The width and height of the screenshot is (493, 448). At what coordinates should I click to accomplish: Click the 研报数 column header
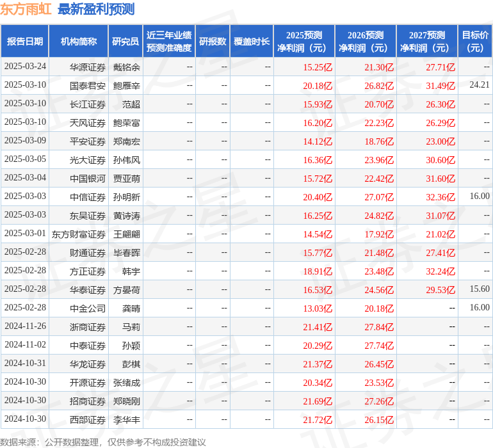coord(213,42)
